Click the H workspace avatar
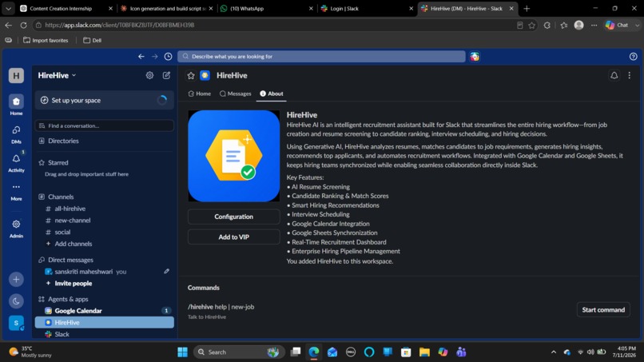Viewport: 644px width, 362px height. pos(16,76)
